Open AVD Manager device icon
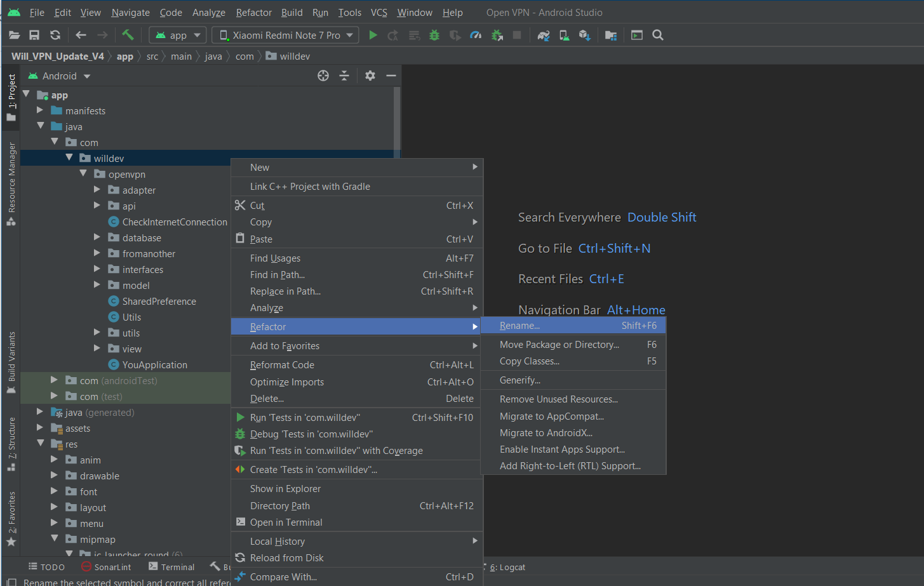The width and height of the screenshot is (924, 586). pos(564,36)
